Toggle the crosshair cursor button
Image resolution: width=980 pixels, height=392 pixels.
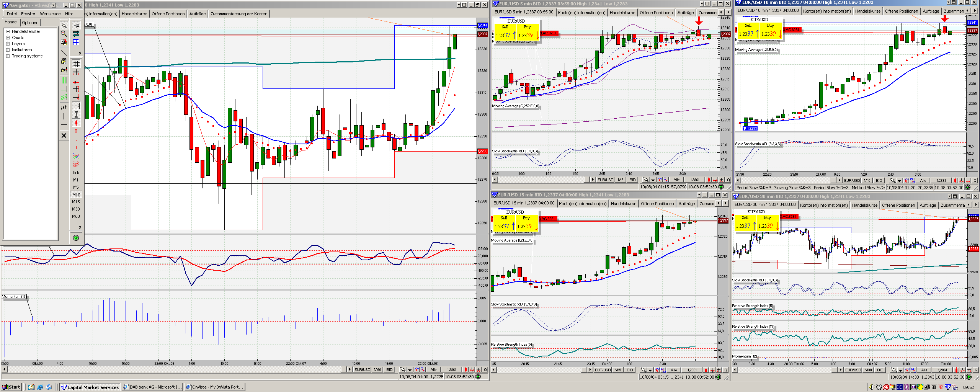76,72
